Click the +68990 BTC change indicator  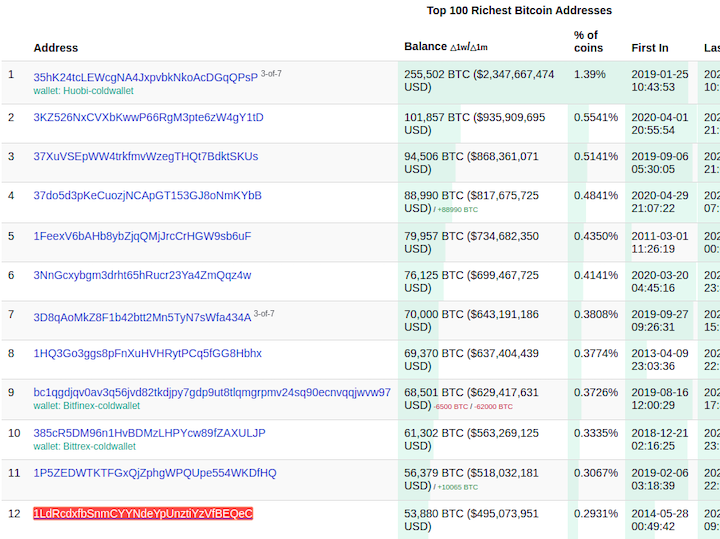[457, 210]
